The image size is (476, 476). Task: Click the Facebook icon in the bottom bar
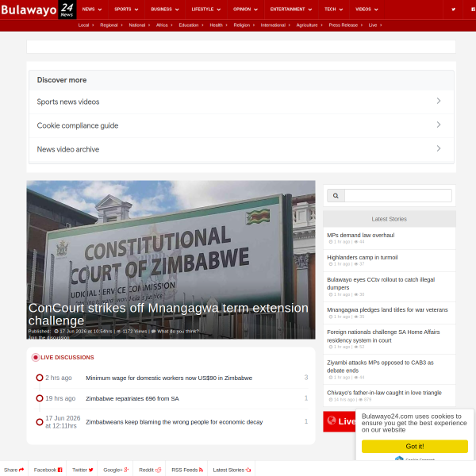pyautogui.click(x=60, y=470)
